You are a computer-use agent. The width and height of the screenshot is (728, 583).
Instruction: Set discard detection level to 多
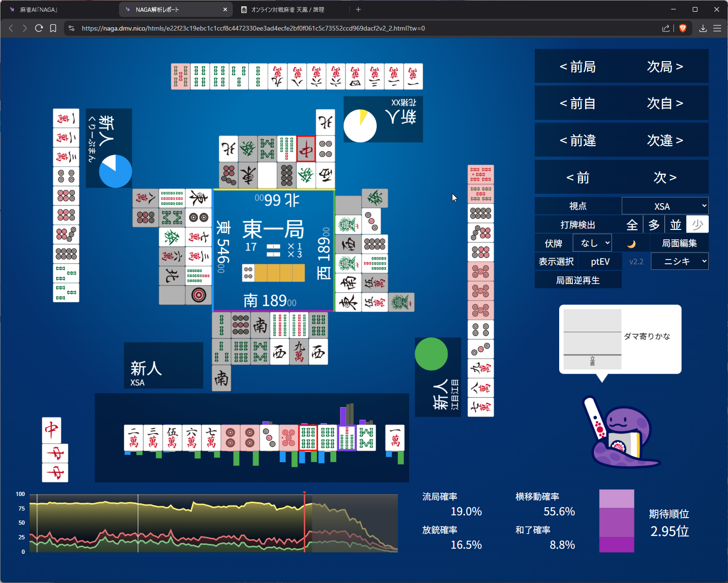pos(654,225)
